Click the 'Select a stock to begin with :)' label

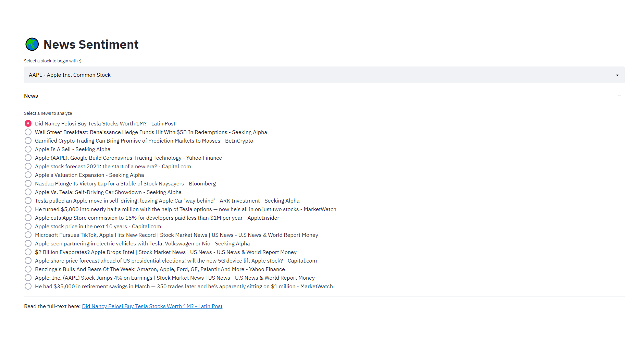53,61
